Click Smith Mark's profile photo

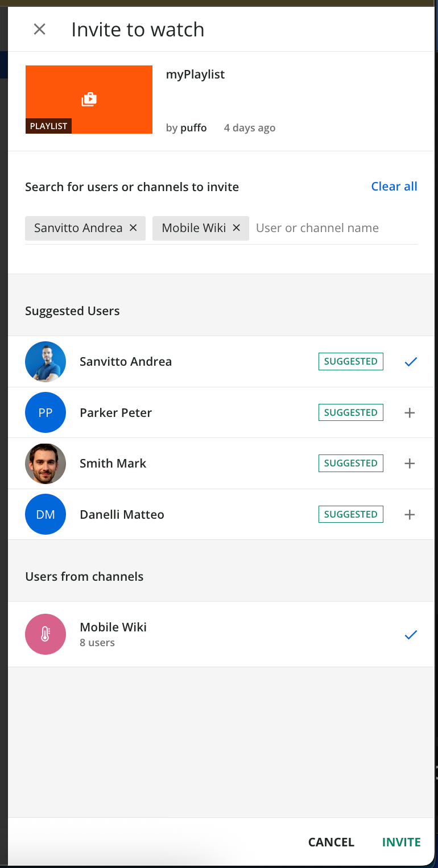pos(46,464)
